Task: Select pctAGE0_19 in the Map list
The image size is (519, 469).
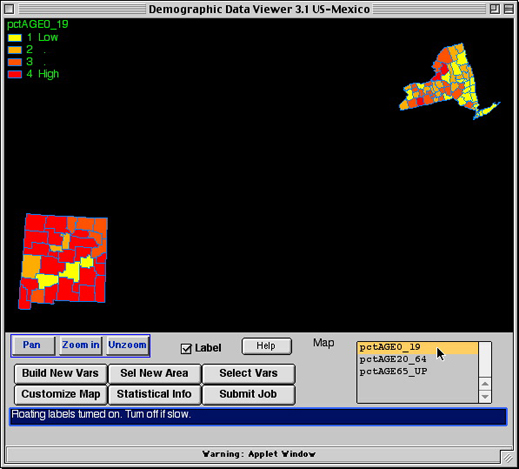Action: [x=418, y=347]
